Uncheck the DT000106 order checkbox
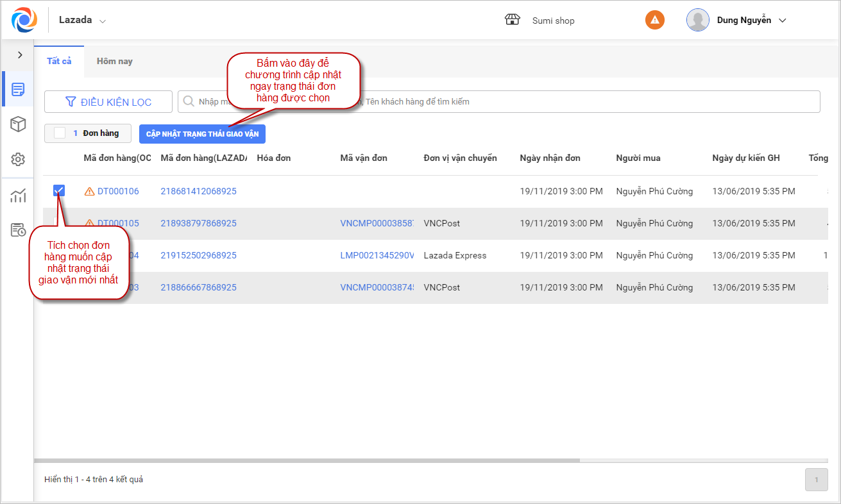This screenshot has width=841, height=504. 59,190
